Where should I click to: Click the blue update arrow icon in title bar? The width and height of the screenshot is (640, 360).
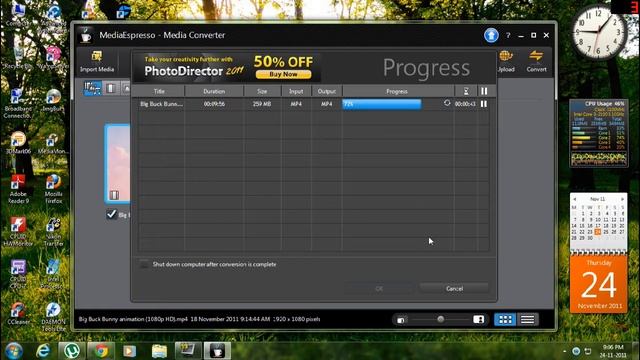tap(491, 36)
